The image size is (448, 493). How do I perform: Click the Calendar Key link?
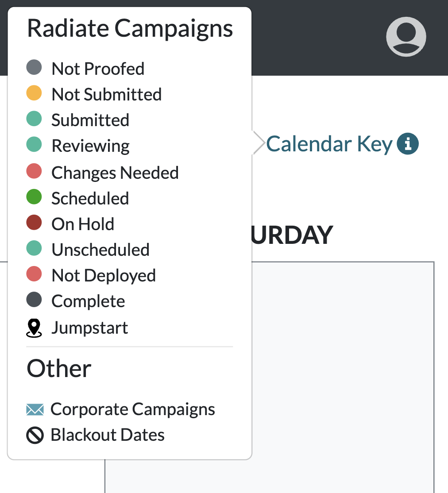(x=329, y=144)
